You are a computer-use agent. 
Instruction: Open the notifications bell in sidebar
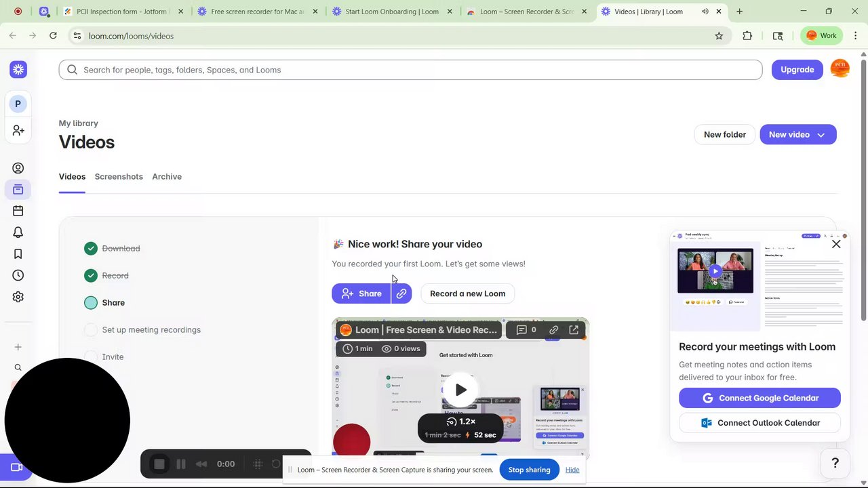tap(18, 232)
